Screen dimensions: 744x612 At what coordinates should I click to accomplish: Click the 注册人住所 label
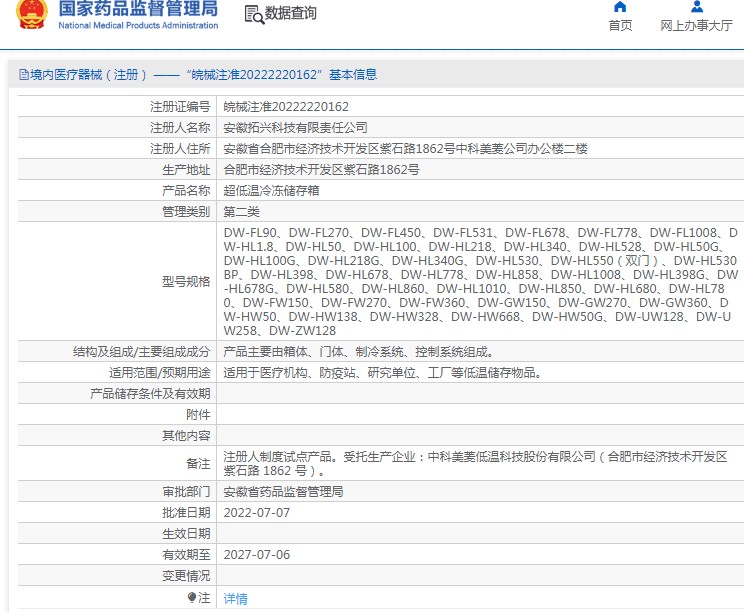coord(180,148)
